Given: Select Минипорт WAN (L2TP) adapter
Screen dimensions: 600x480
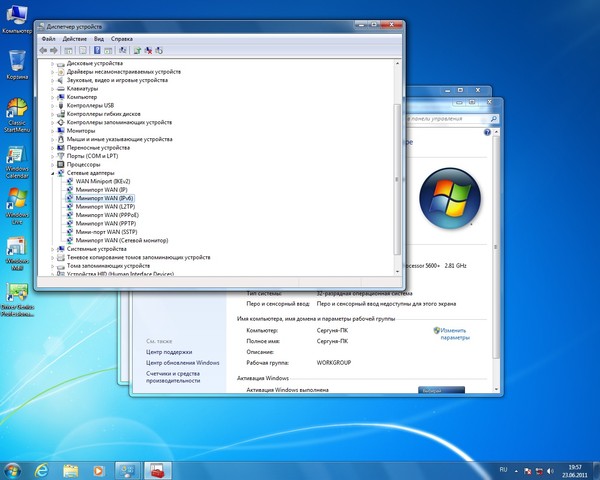Looking at the screenshot, I should [x=105, y=207].
